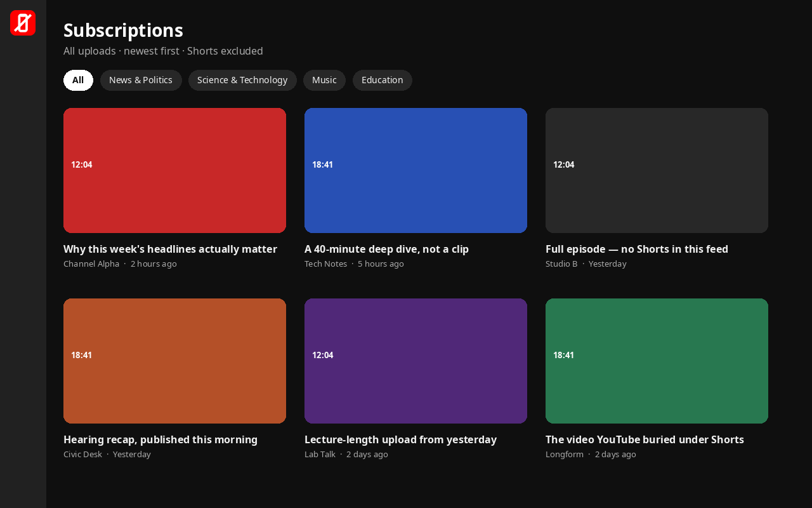
Task: Click the "5 hours ago" timestamp
Action: point(381,264)
